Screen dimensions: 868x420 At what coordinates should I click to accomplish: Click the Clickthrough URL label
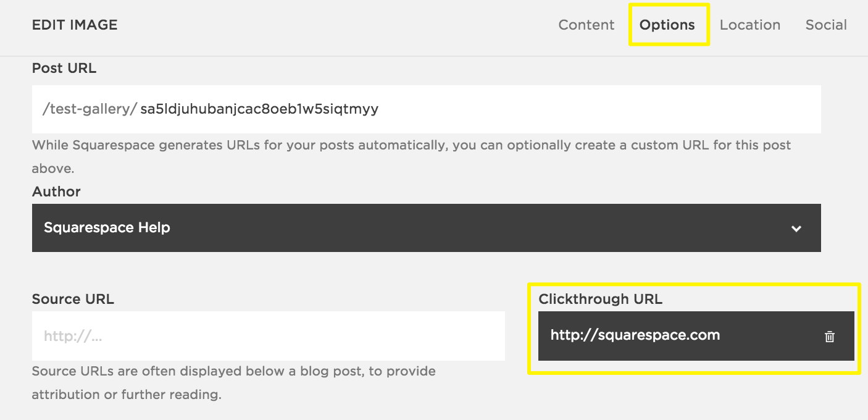[600, 299]
